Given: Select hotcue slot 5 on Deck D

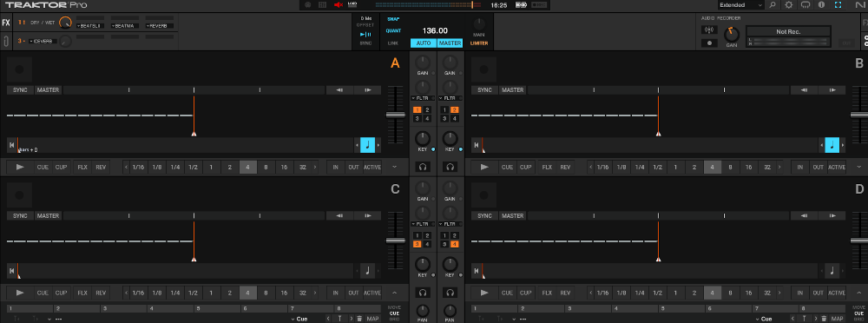Looking at the screenshot, I should click(681, 308).
